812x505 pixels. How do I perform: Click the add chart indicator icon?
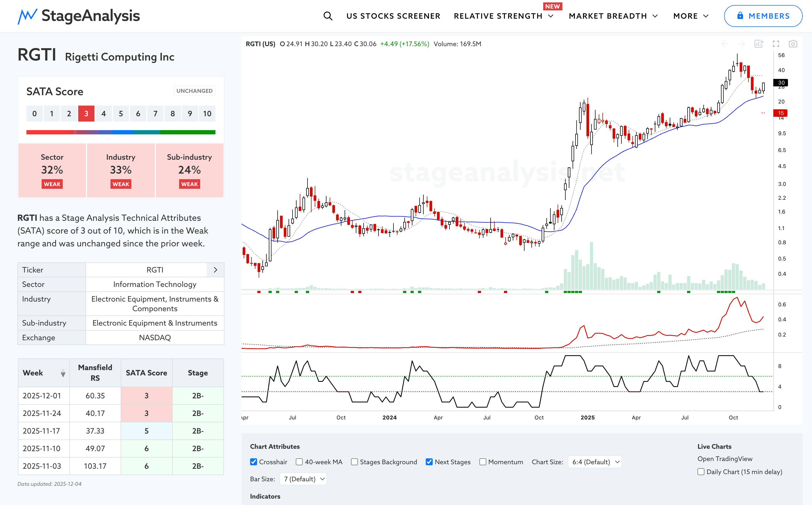pos(759,44)
